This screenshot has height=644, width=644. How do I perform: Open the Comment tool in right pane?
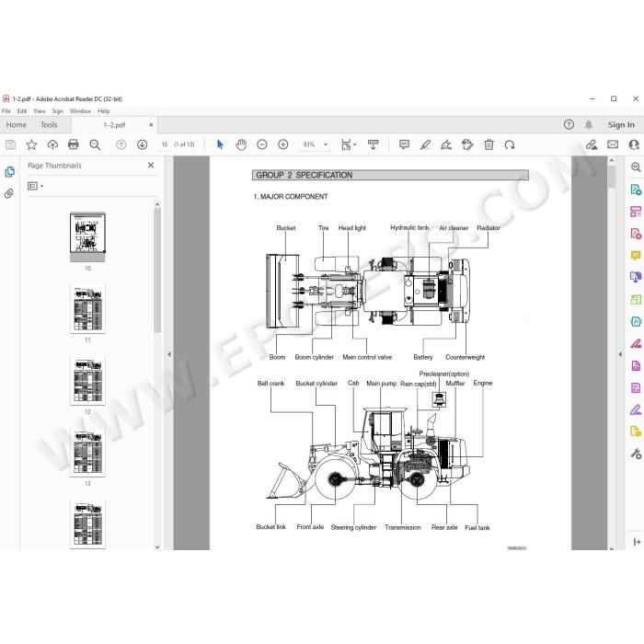tap(636, 256)
